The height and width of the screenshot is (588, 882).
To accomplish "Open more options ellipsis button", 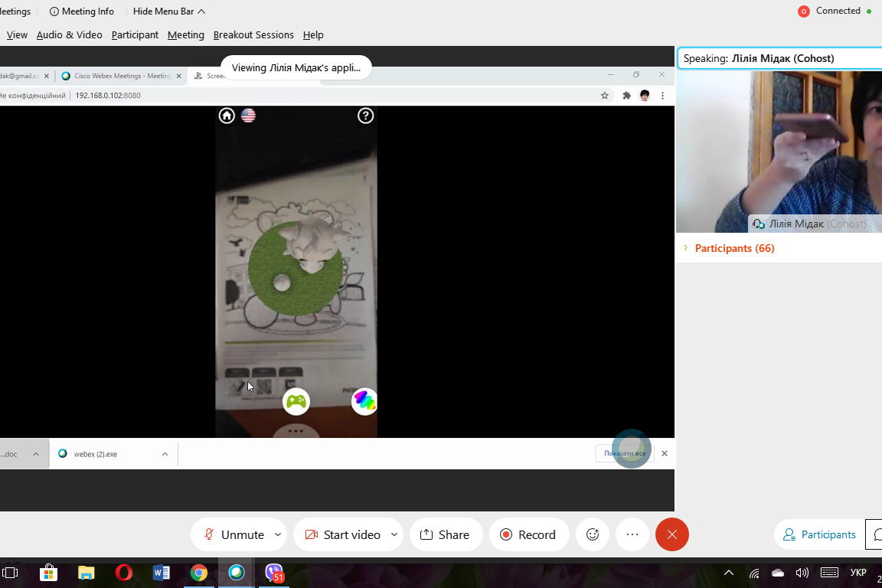I will click(x=632, y=534).
